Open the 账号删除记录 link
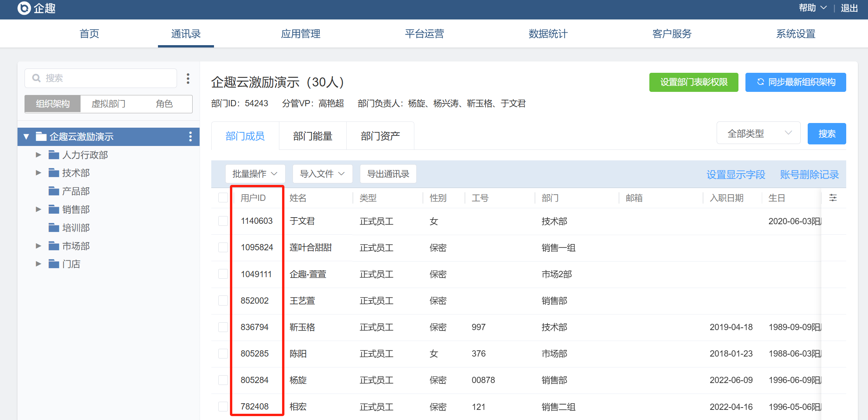Screen dimensions: 868x420 pos(809,175)
